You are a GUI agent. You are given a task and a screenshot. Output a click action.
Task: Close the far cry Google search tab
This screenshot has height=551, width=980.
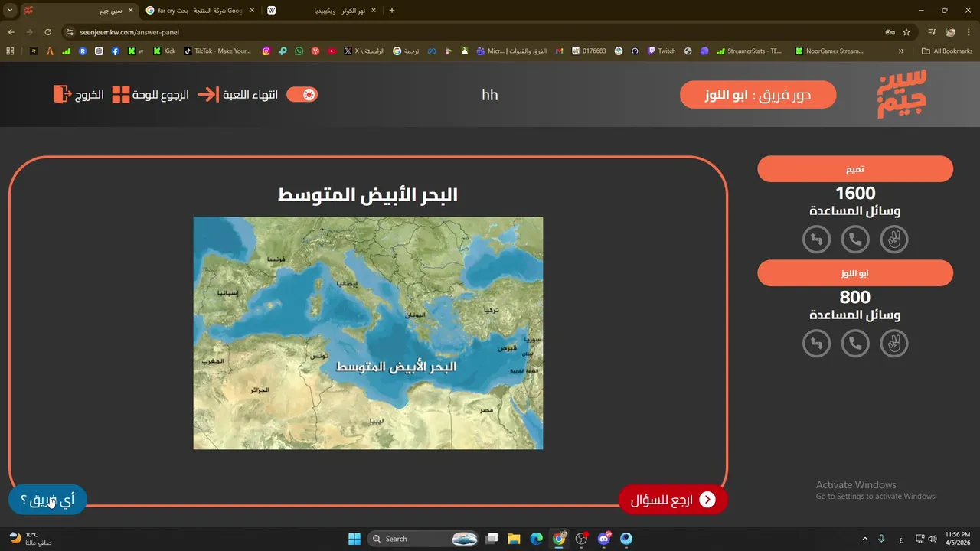click(x=252, y=11)
